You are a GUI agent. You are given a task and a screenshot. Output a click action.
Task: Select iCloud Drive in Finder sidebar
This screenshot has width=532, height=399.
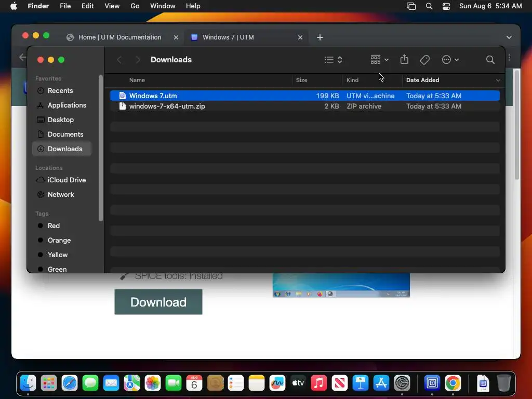[x=62, y=180]
